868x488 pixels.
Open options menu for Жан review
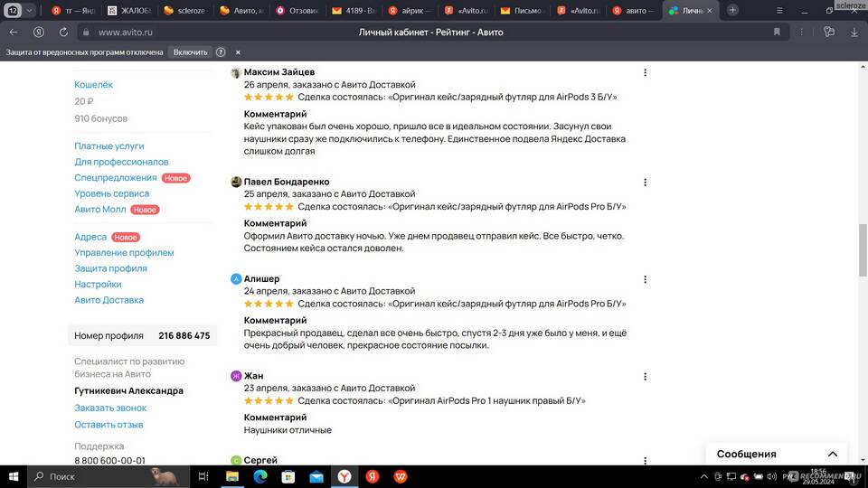coord(645,376)
